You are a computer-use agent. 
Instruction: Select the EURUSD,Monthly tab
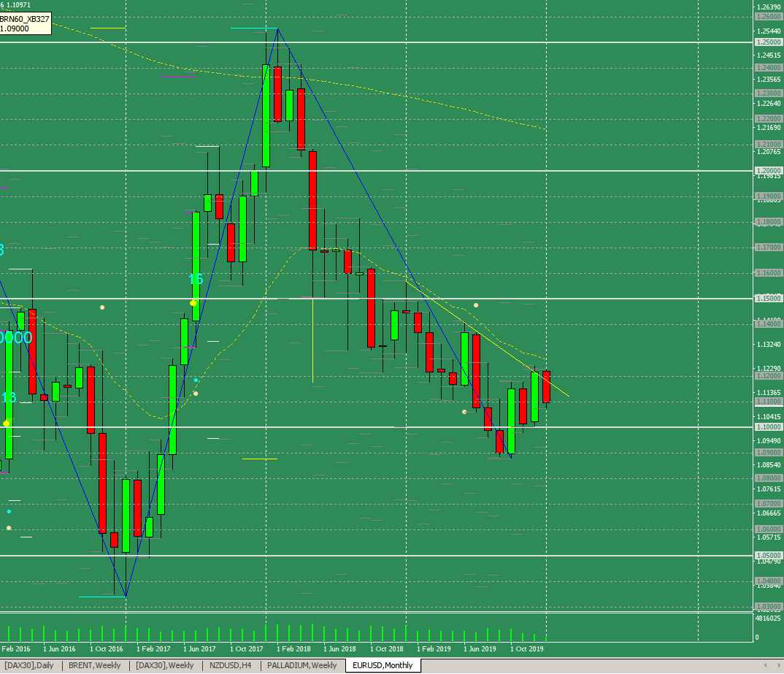pyautogui.click(x=383, y=665)
